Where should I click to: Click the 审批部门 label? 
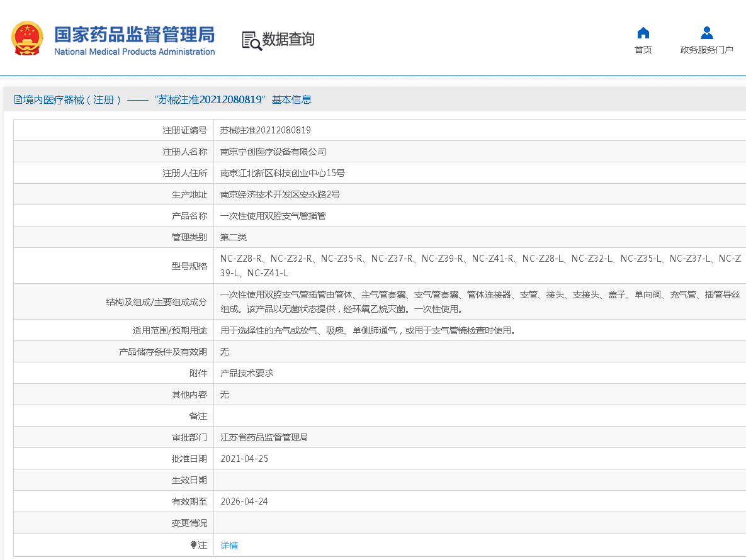[x=189, y=437]
